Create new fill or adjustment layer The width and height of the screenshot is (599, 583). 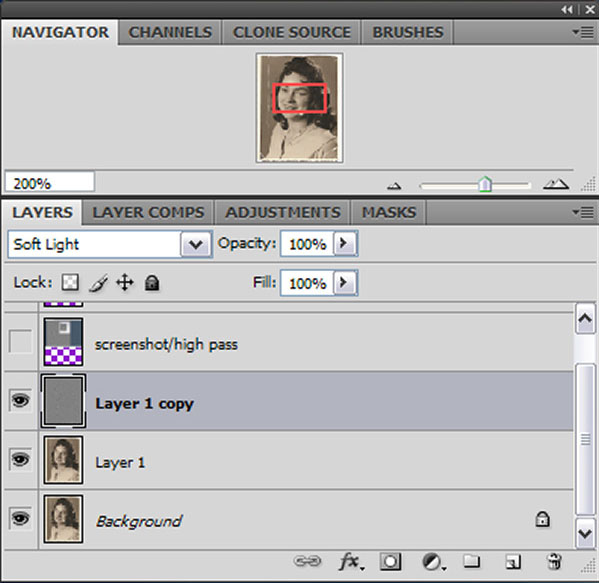[x=434, y=562]
